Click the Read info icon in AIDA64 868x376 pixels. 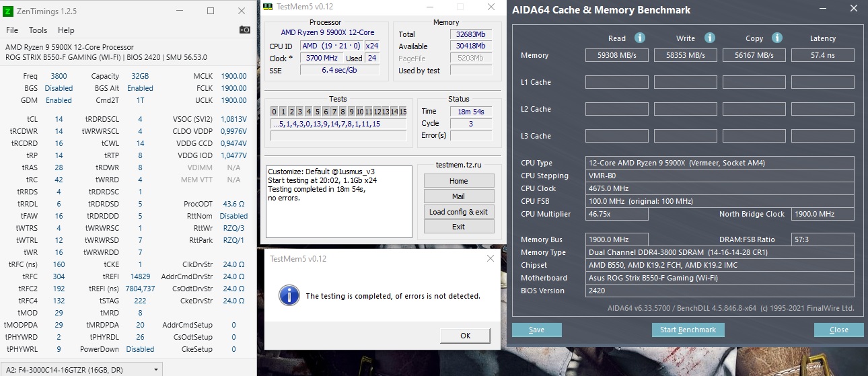[640, 38]
